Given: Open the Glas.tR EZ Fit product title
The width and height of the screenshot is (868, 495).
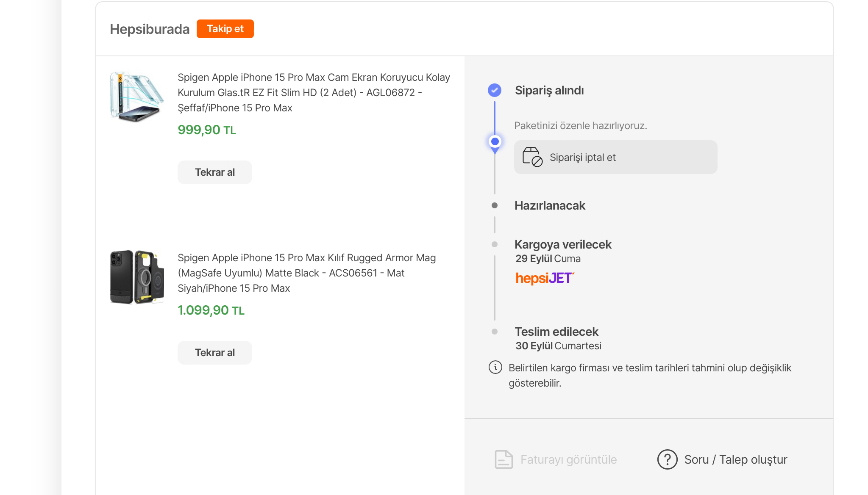Looking at the screenshot, I should pyautogui.click(x=314, y=93).
